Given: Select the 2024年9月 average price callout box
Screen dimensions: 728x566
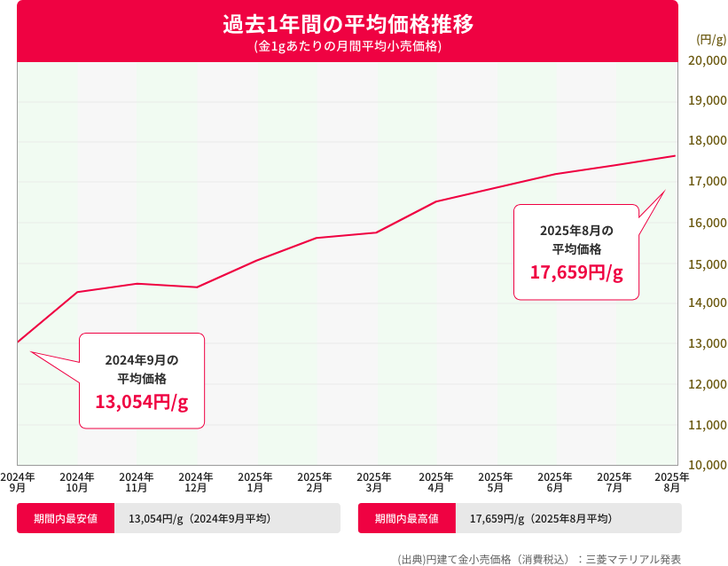Looking at the screenshot, I should pyautogui.click(x=142, y=381).
